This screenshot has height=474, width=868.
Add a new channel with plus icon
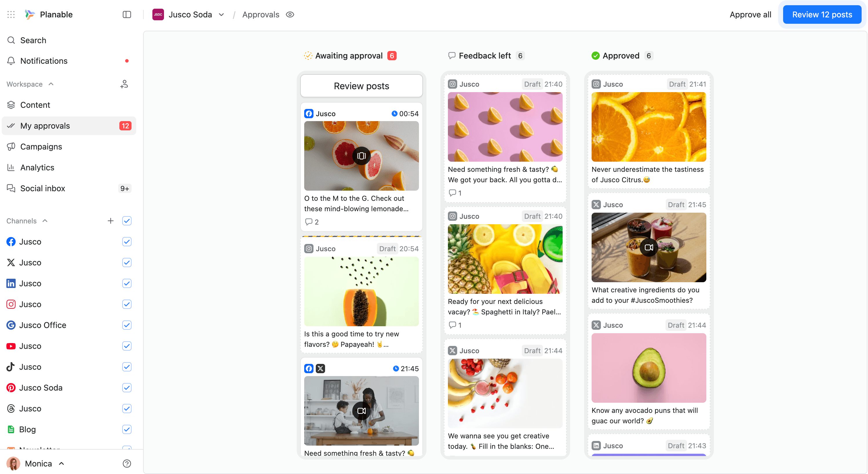[110, 221]
